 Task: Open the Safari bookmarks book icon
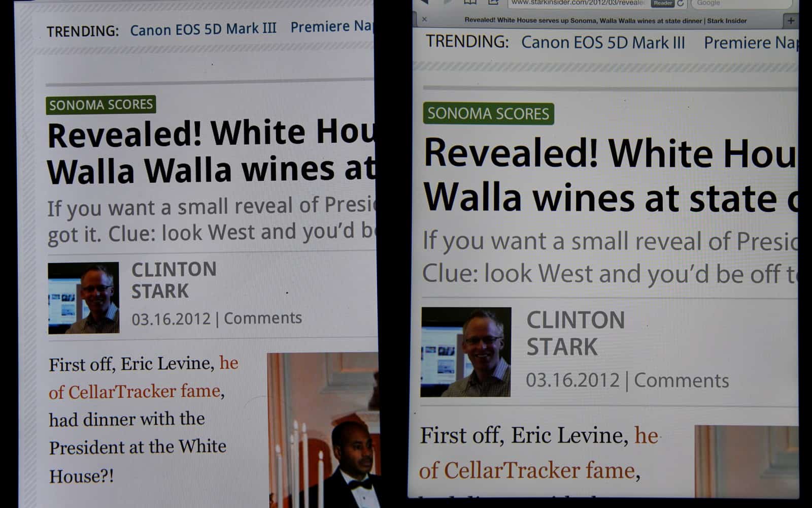[x=470, y=3]
